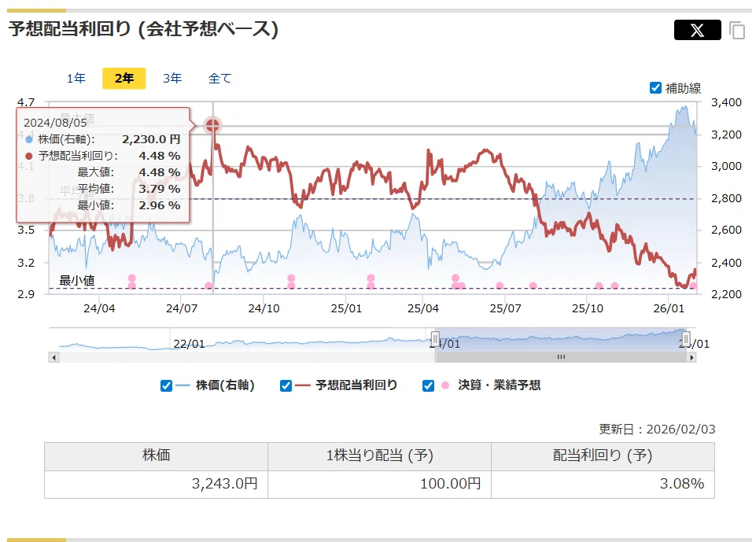Click the 予想配当利回り (会社予想ベース) heading

pyautogui.click(x=143, y=29)
